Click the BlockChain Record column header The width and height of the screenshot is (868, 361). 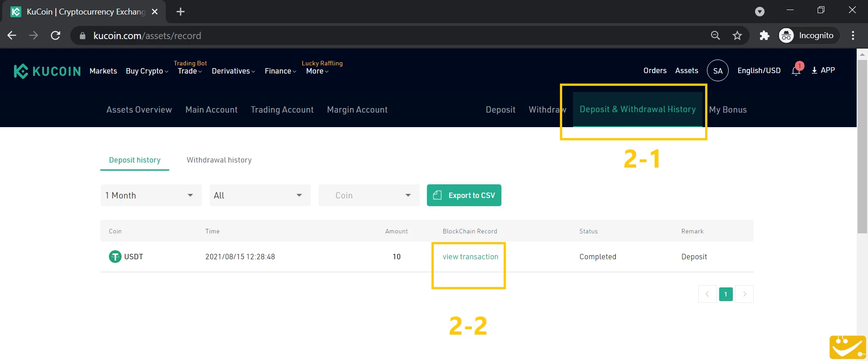click(470, 231)
